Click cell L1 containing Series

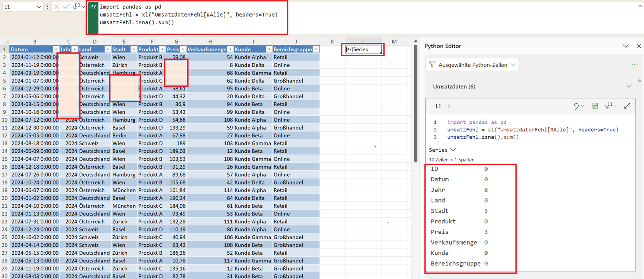click(363, 49)
